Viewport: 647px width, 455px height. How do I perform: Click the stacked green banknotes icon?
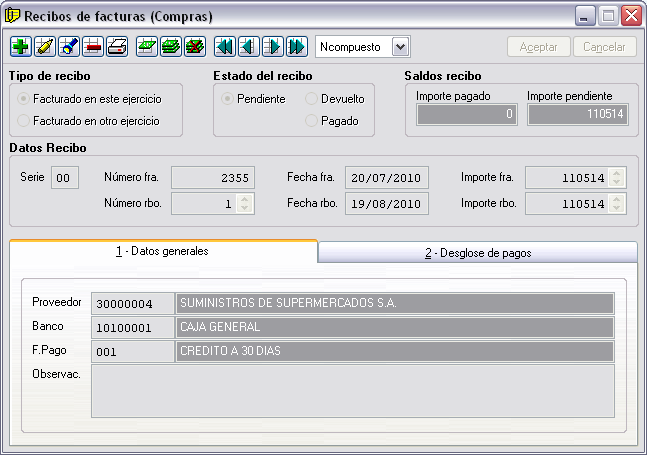(170, 47)
